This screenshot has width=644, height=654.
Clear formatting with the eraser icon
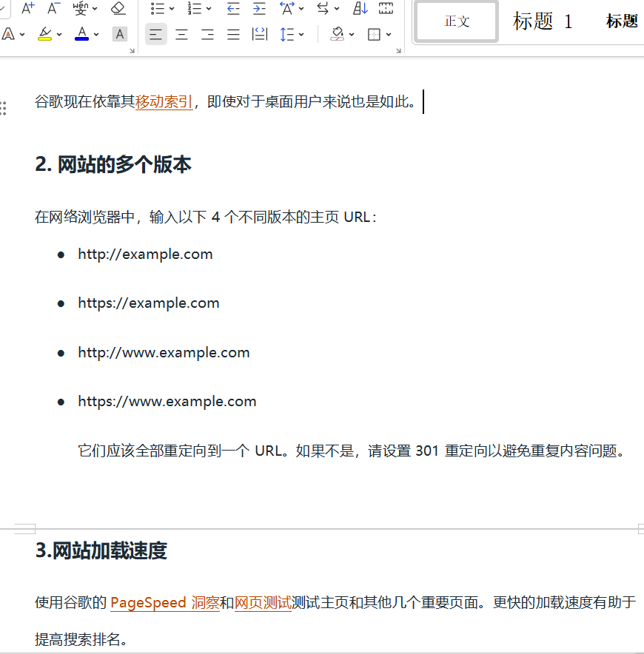point(118,9)
